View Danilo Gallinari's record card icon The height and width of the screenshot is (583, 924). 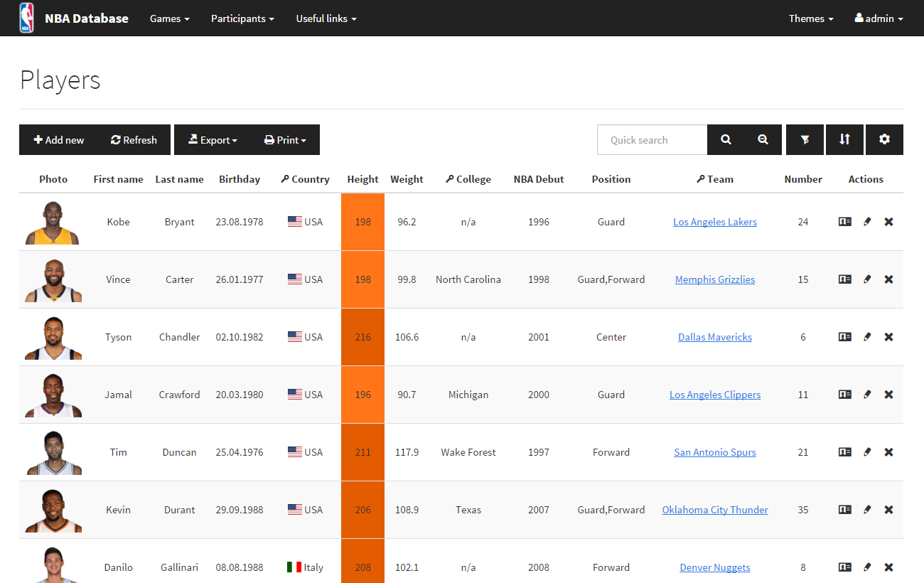pyautogui.click(x=844, y=567)
